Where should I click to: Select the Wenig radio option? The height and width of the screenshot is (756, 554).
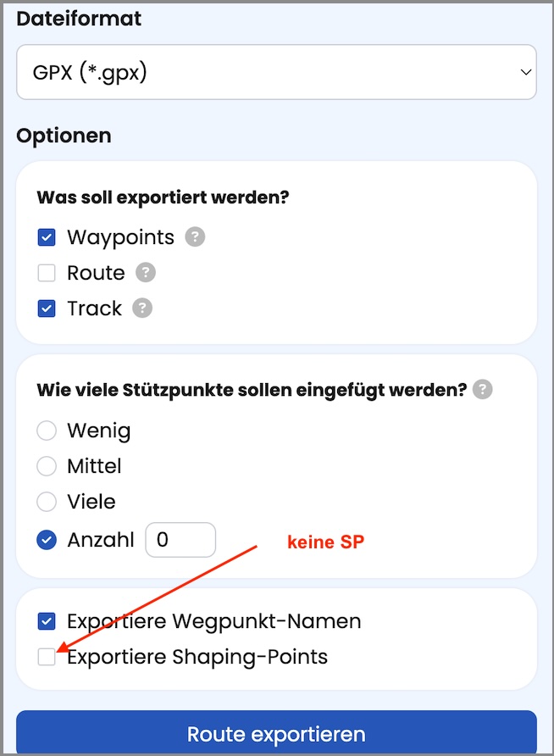click(x=47, y=431)
